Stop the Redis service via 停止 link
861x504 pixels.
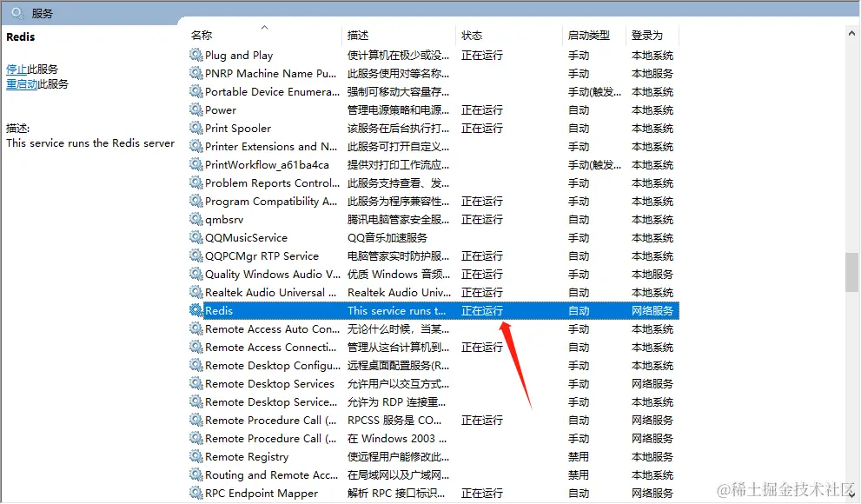pos(17,70)
